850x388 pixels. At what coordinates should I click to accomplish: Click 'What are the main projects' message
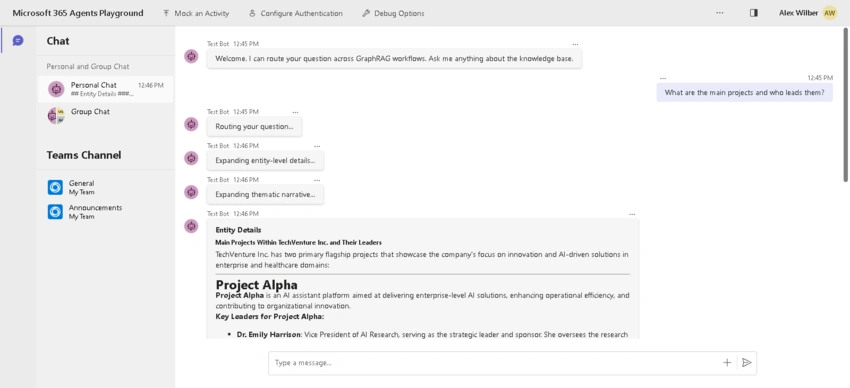744,93
